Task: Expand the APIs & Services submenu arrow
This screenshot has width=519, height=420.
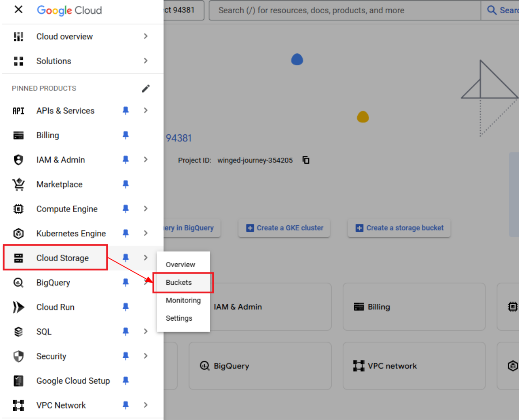Action: tap(146, 110)
